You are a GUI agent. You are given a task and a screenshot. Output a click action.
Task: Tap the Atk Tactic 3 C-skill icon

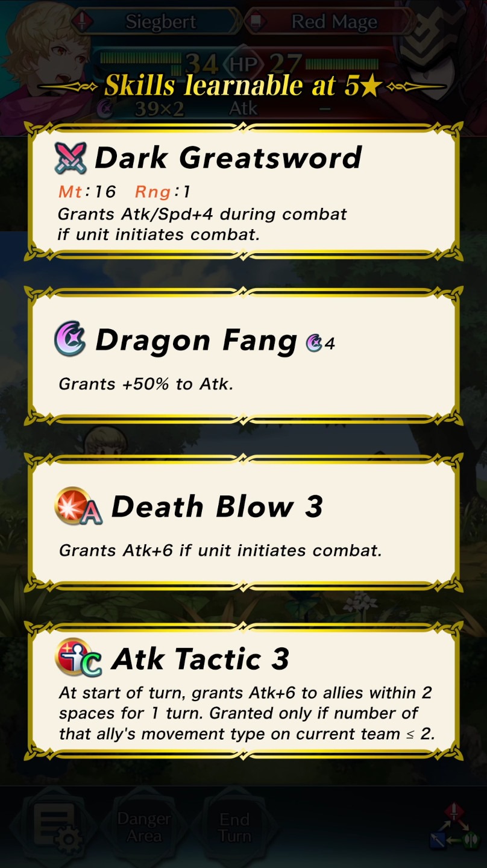(x=78, y=658)
